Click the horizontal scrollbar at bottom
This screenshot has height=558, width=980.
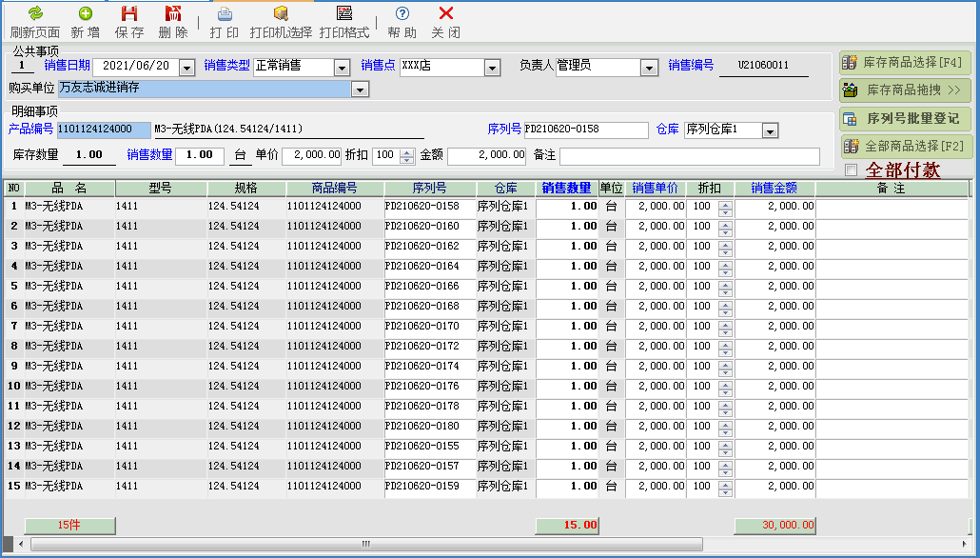365,544
